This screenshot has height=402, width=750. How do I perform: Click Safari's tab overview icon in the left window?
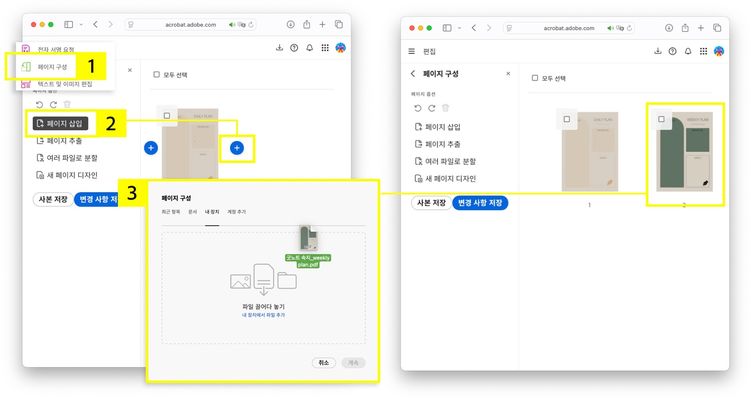[x=339, y=24]
